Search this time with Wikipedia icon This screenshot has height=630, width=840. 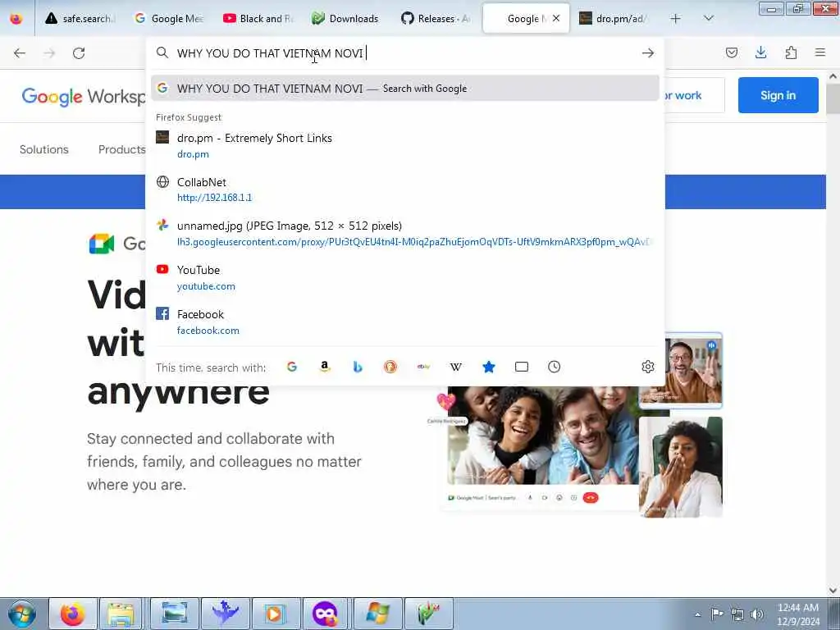456,367
